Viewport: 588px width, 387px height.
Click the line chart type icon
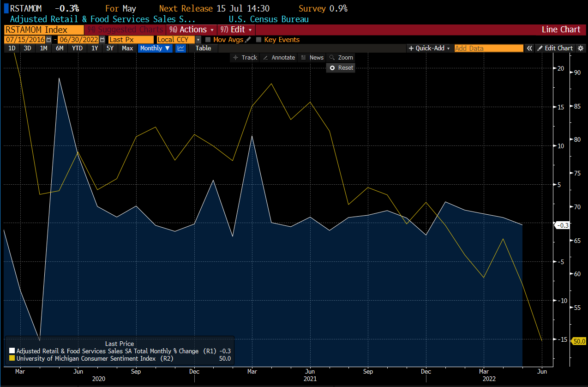pos(180,48)
